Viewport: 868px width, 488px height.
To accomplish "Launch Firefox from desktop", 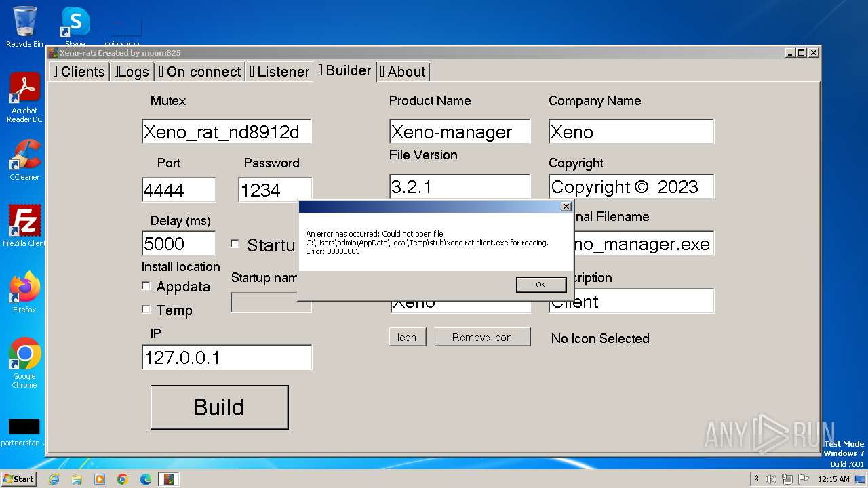I will coord(24,293).
